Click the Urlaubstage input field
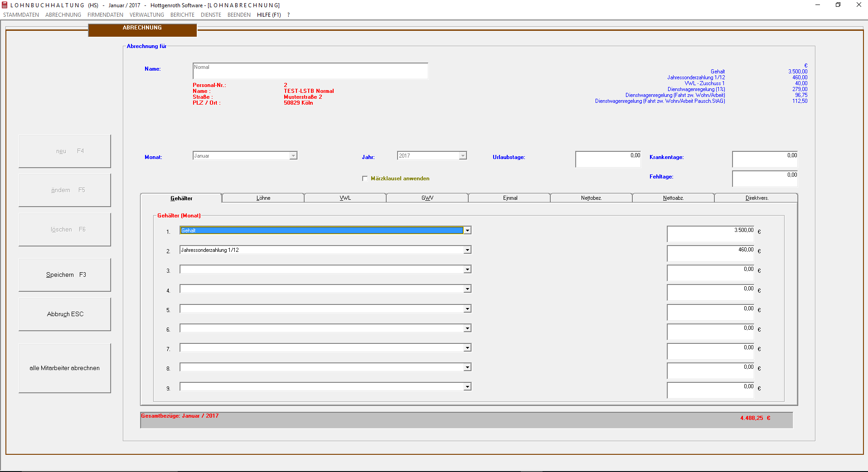 click(608, 159)
